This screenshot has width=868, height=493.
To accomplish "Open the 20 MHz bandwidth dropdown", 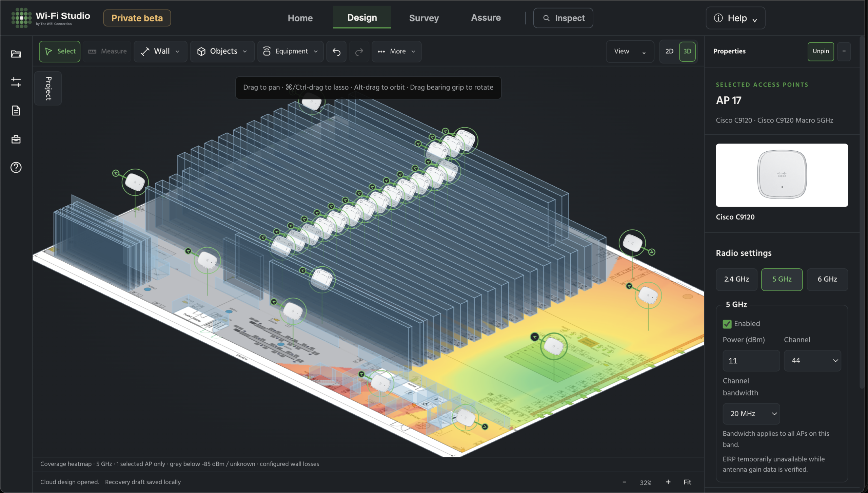I will (751, 414).
